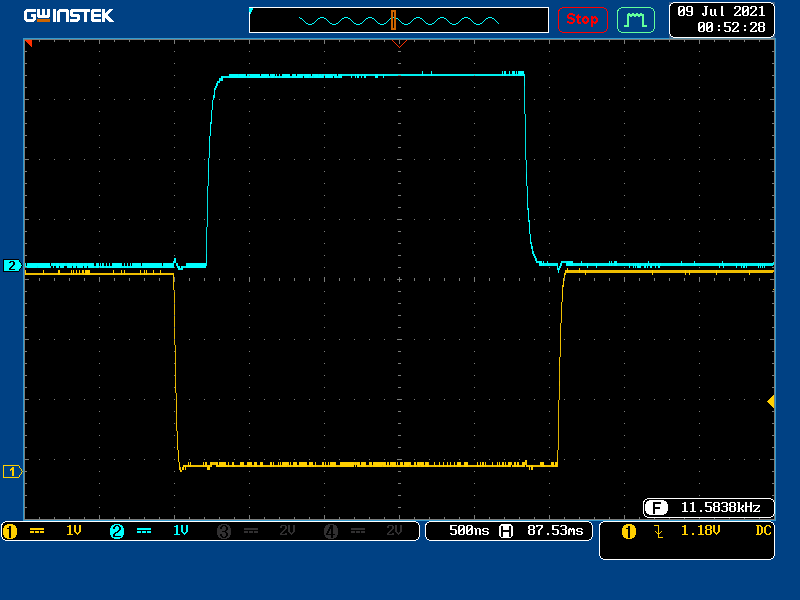
Task: Enable the greyed-out channel 3 indicator
Action: click(x=224, y=531)
